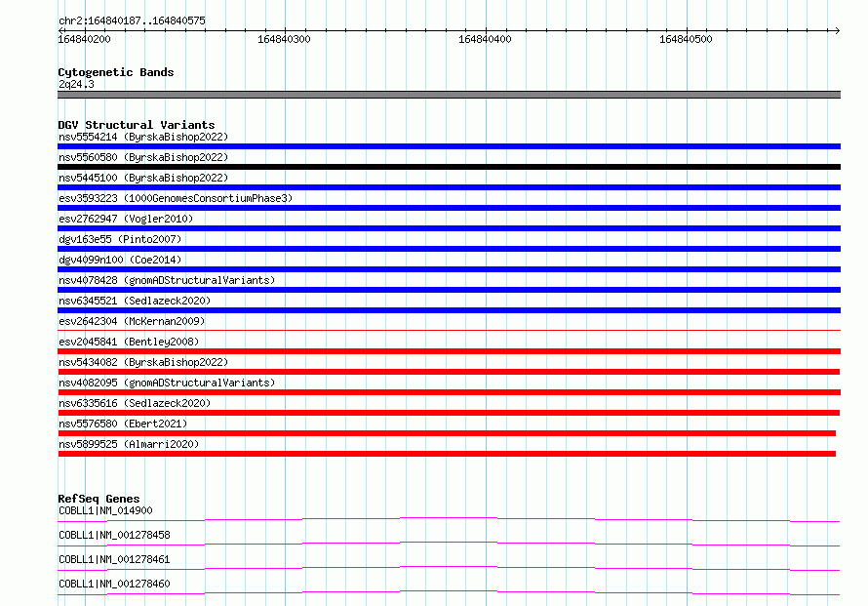Click the red bar under nsv5899525

tap(447, 454)
